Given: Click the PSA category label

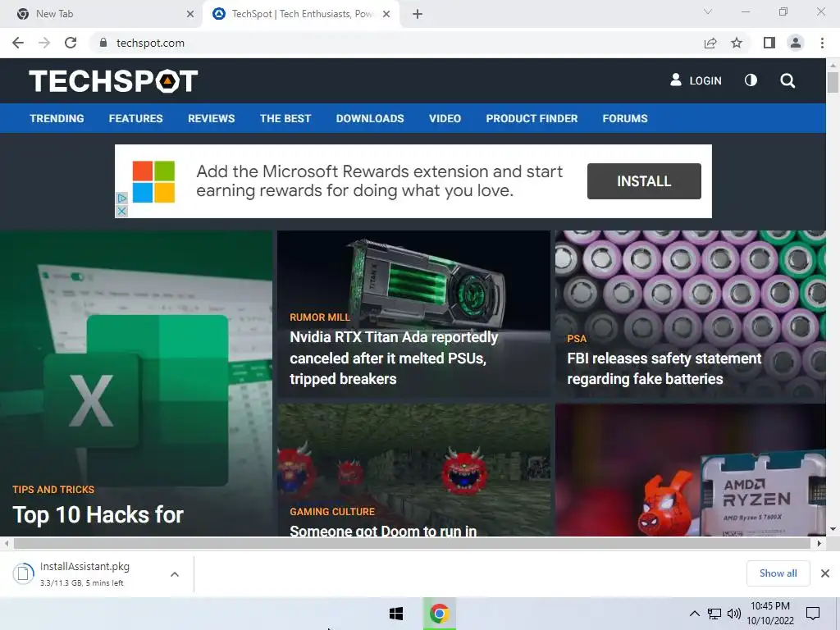Looking at the screenshot, I should point(577,339).
